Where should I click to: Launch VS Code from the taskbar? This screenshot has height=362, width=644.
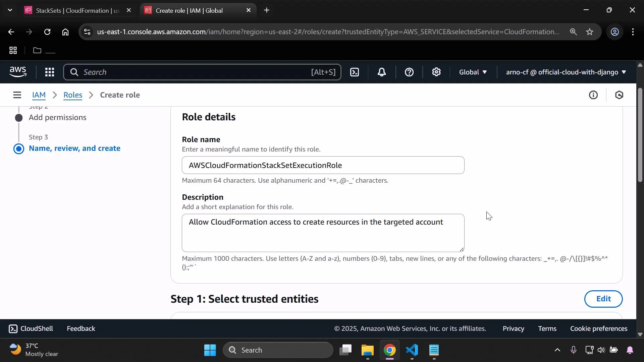(412, 351)
